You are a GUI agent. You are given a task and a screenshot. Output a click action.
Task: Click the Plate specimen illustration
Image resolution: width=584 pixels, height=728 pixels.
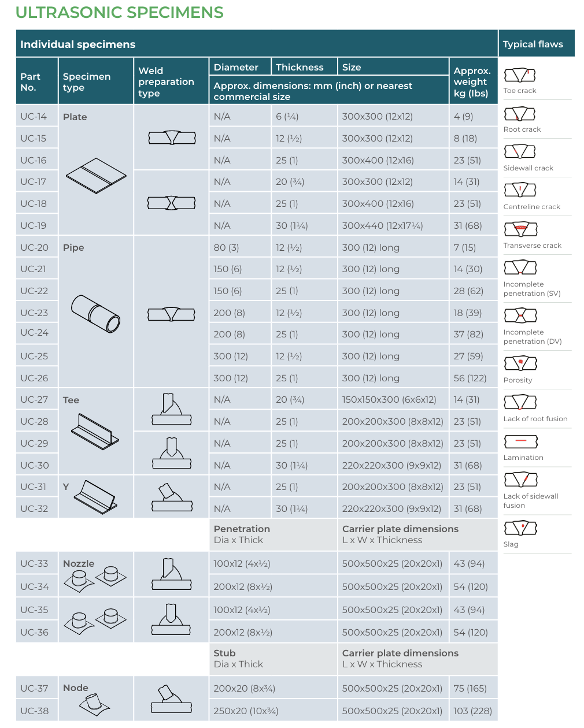pyautogui.click(x=96, y=176)
